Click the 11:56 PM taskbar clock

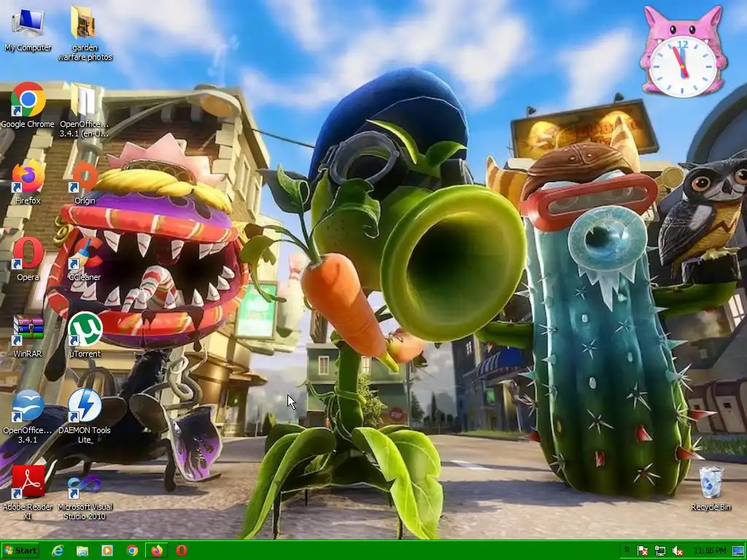click(710, 551)
